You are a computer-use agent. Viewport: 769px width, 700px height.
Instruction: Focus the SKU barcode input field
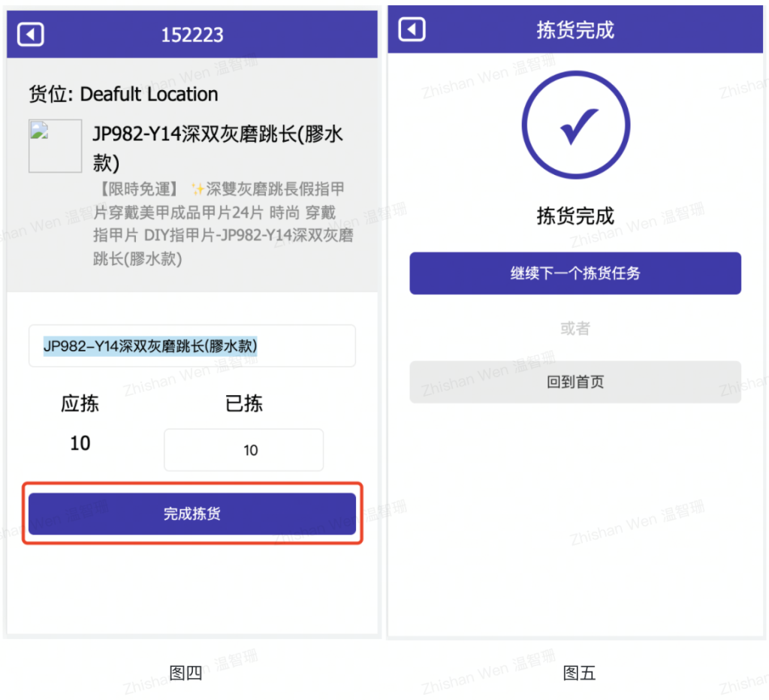[x=191, y=345]
